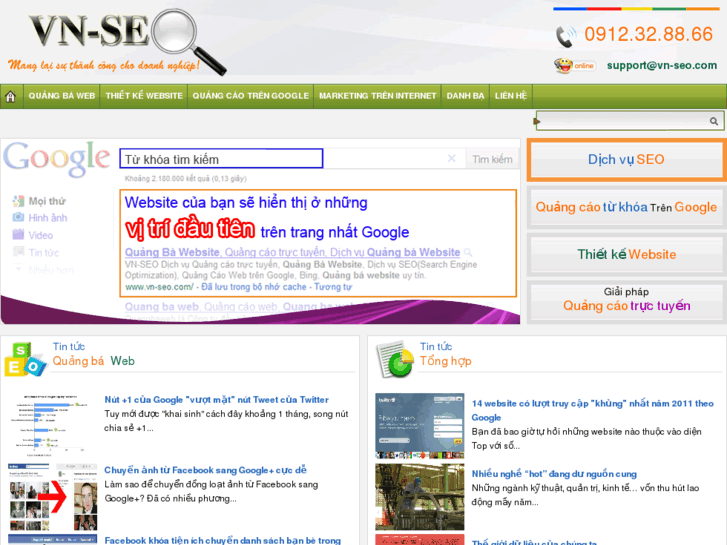Click the search magnifier icon
This screenshot has height=545, width=727.
714,121
